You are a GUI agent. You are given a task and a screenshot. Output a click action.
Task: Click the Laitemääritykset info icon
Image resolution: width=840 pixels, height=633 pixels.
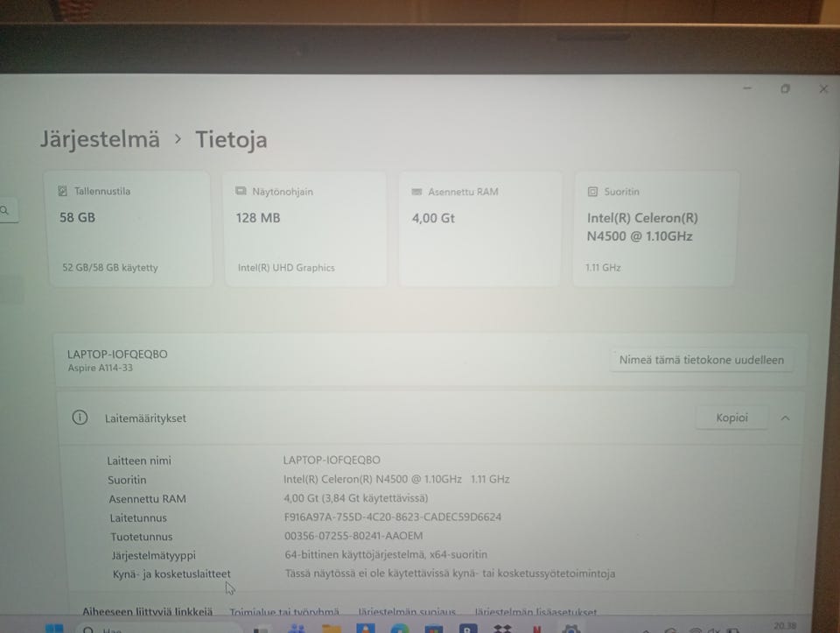(80, 418)
